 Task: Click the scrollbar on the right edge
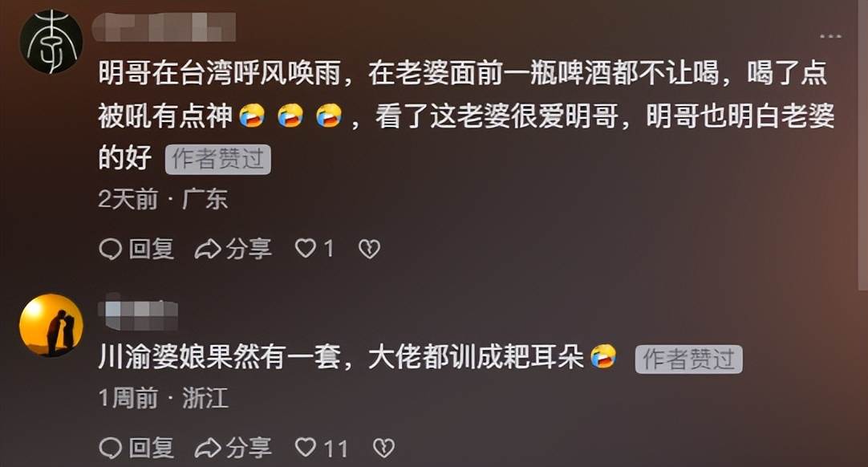862,144
